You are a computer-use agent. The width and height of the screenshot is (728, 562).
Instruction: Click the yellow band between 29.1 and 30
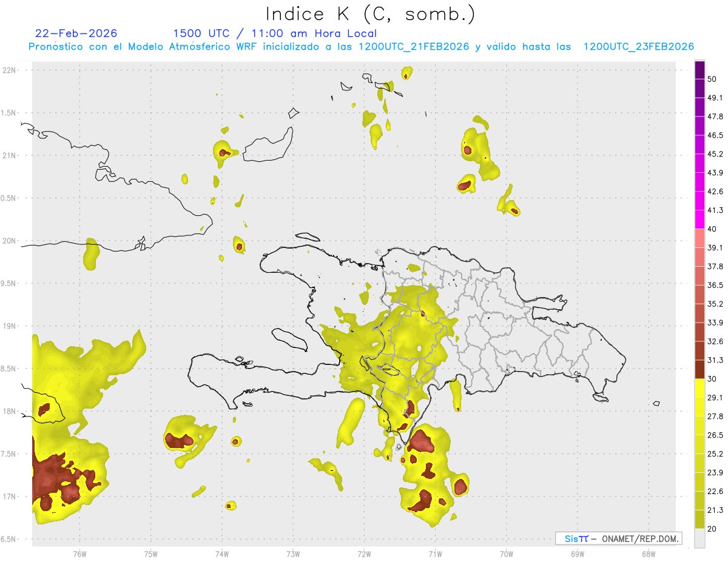[700, 388]
